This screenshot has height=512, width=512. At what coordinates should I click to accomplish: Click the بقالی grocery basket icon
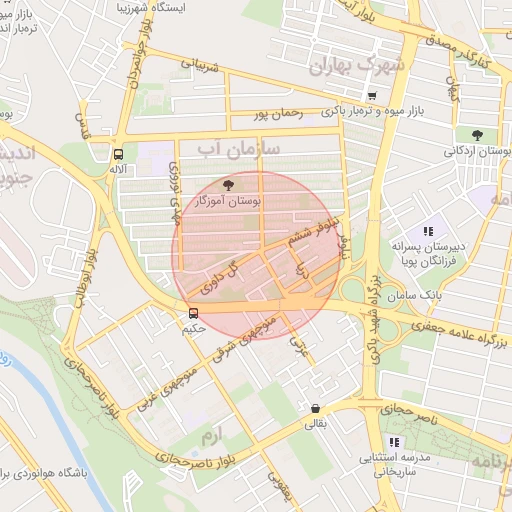coord(315,408)
